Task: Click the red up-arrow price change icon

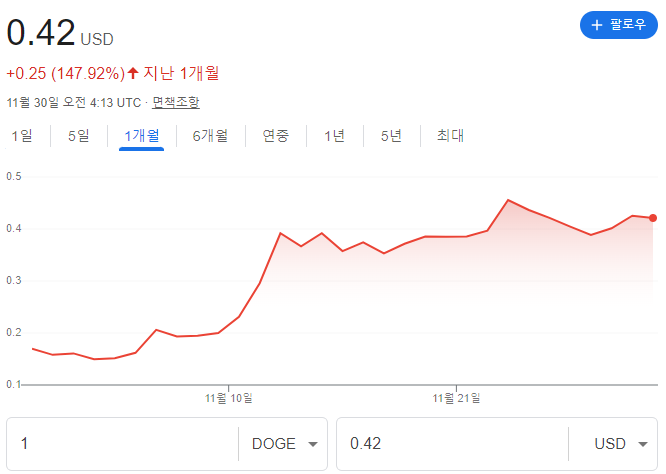Action: 133,73
